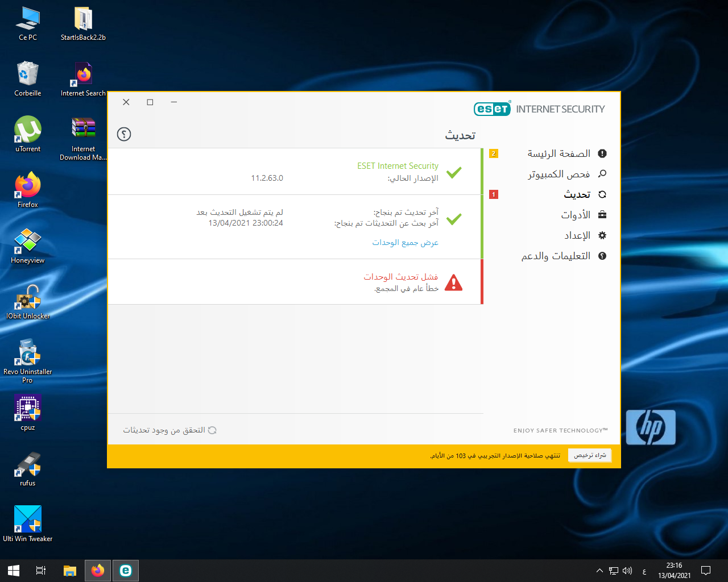
Task: Click the help and support icon in sidebar
Action: pos(602,256)
